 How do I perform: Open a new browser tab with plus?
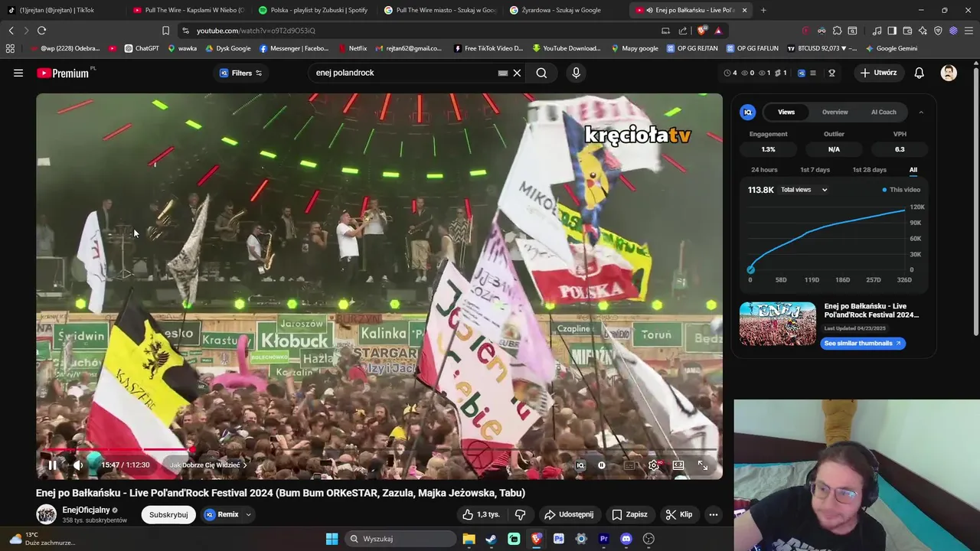(763, 10)
